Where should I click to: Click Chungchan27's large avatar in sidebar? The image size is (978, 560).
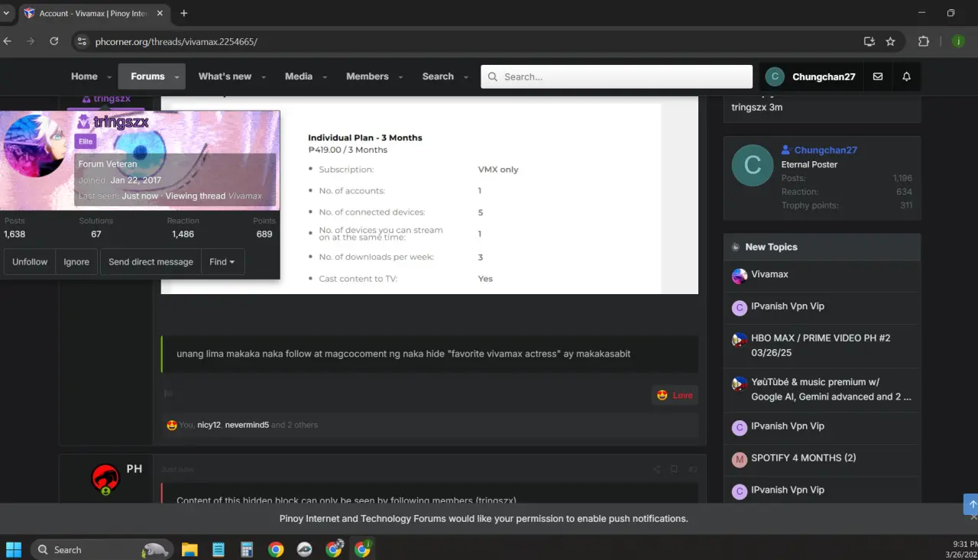click(753, 165)
